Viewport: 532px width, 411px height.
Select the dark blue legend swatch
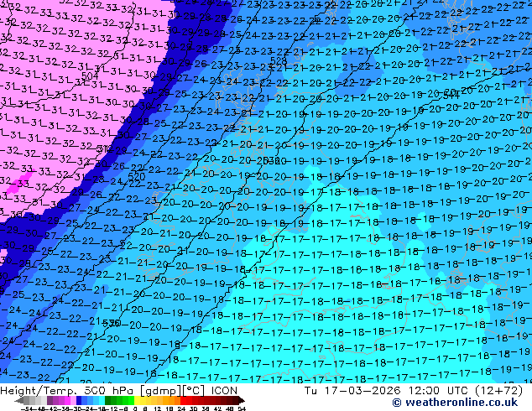[x=79, y=400]
